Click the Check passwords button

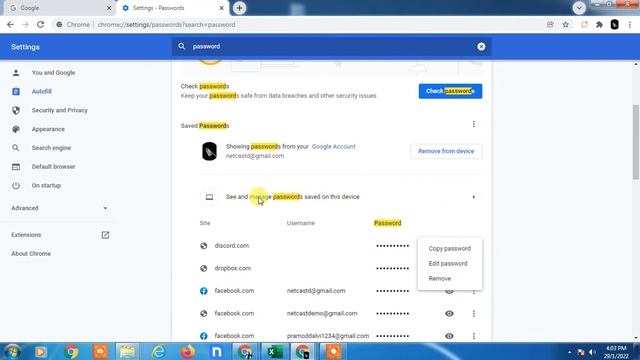450,91
